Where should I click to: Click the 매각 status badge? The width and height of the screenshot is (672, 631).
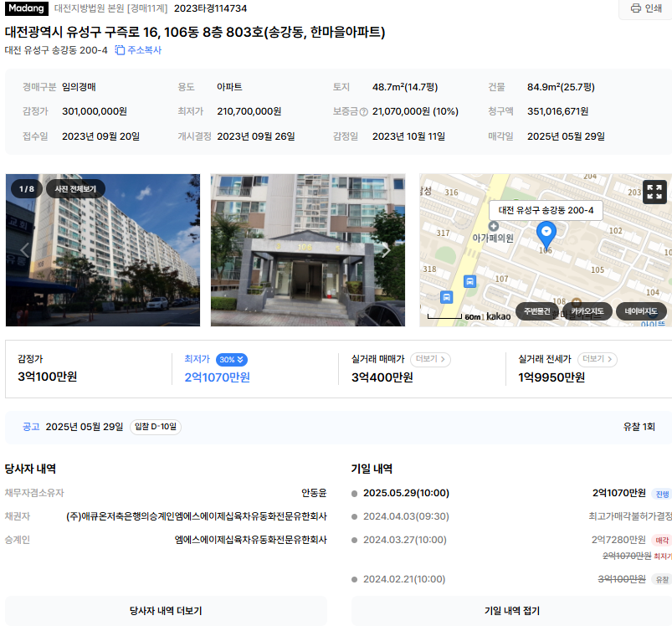pos(662,540)
